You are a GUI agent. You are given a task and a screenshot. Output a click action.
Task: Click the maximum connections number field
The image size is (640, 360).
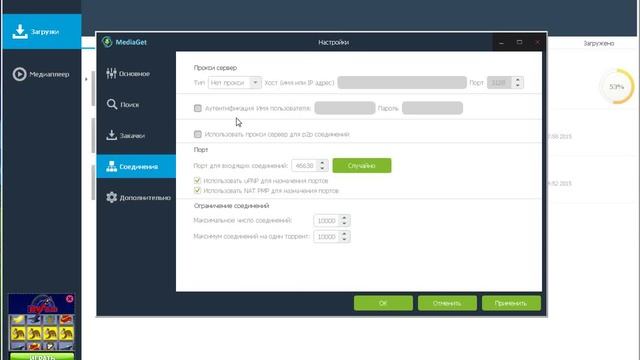[327, 221]
